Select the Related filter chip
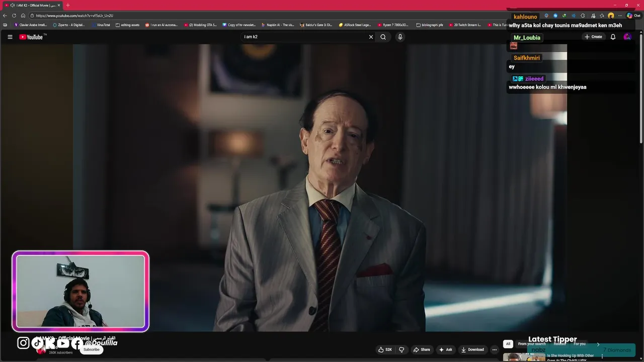644x362 pixels. tap(559, 344)
